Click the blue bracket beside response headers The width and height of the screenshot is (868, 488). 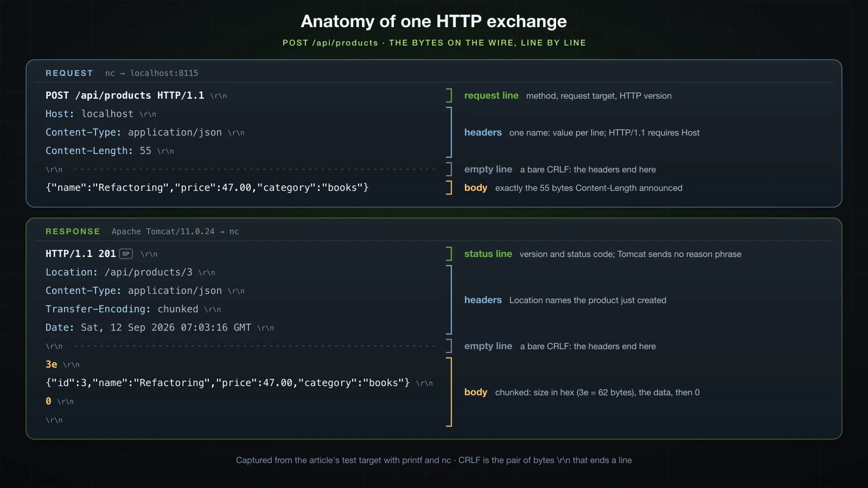pos(449,300)
